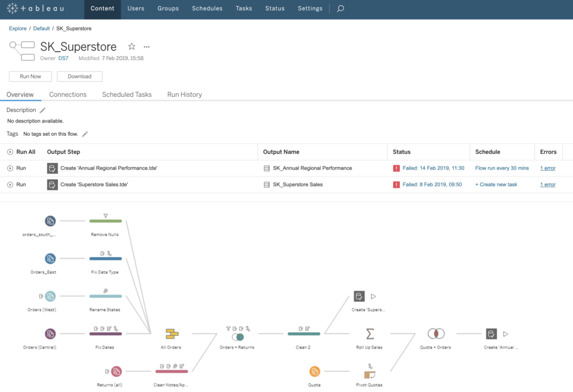Select the Remove Nulls clean step
This screenshot has width=573, height=392.
(x=105, y=221)
